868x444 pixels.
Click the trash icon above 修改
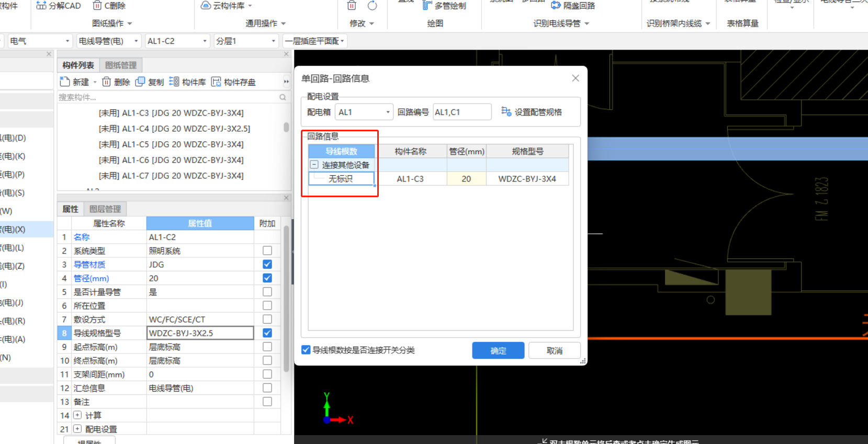352,6
